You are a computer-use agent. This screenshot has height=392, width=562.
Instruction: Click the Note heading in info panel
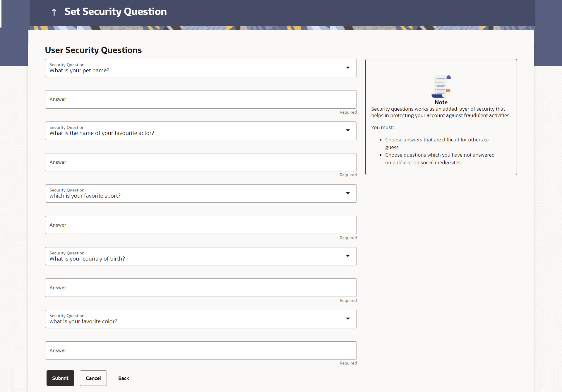pos(441,102)
